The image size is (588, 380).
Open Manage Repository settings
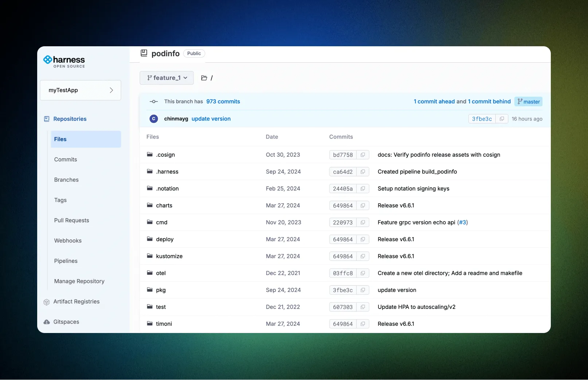[x=79, y=281]
